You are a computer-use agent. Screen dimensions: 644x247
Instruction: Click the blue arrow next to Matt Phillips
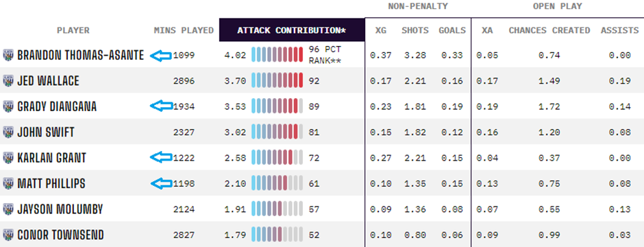pos(162,183)
